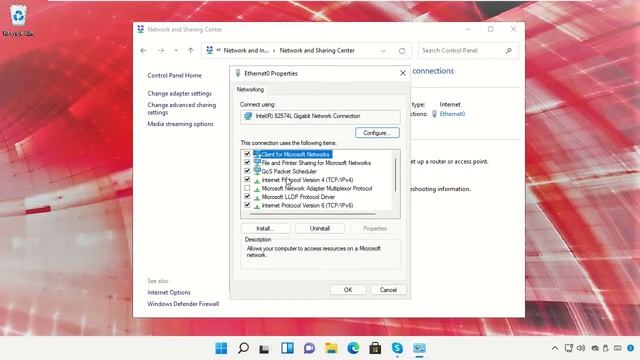Open Task View on the taskbar
Screen dimensions: 640x360
(264, 348)
